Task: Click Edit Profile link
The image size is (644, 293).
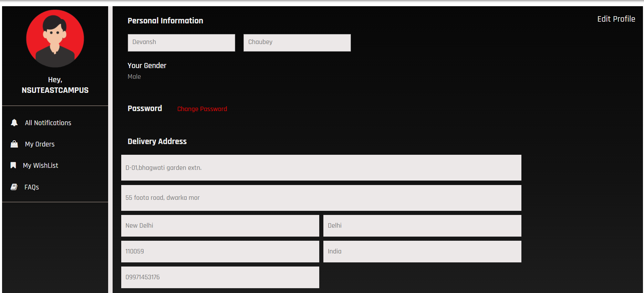Action: (616, 19)
